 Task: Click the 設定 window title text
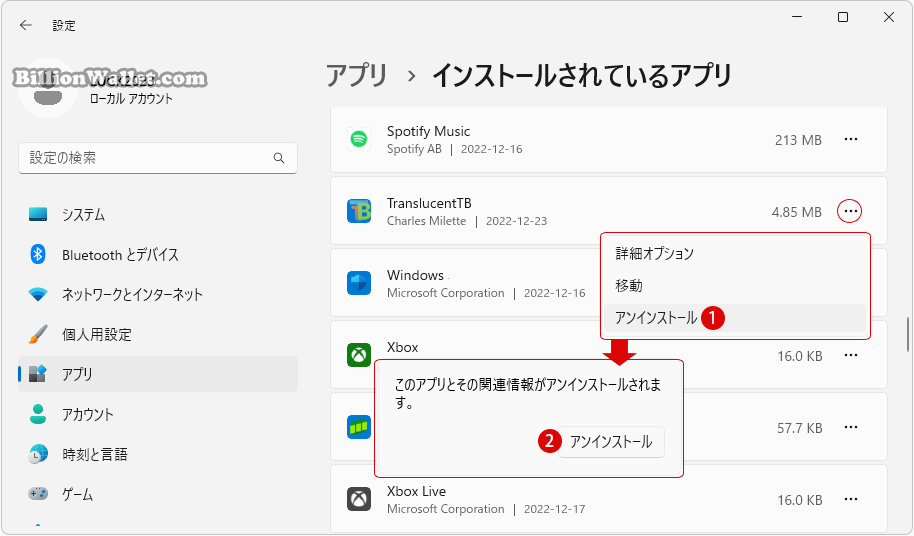64,26
